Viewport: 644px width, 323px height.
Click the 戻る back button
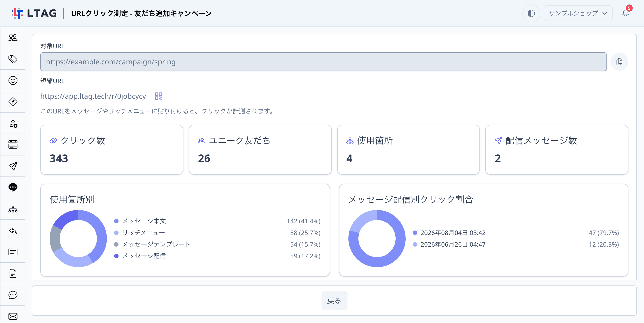[334, 300]
